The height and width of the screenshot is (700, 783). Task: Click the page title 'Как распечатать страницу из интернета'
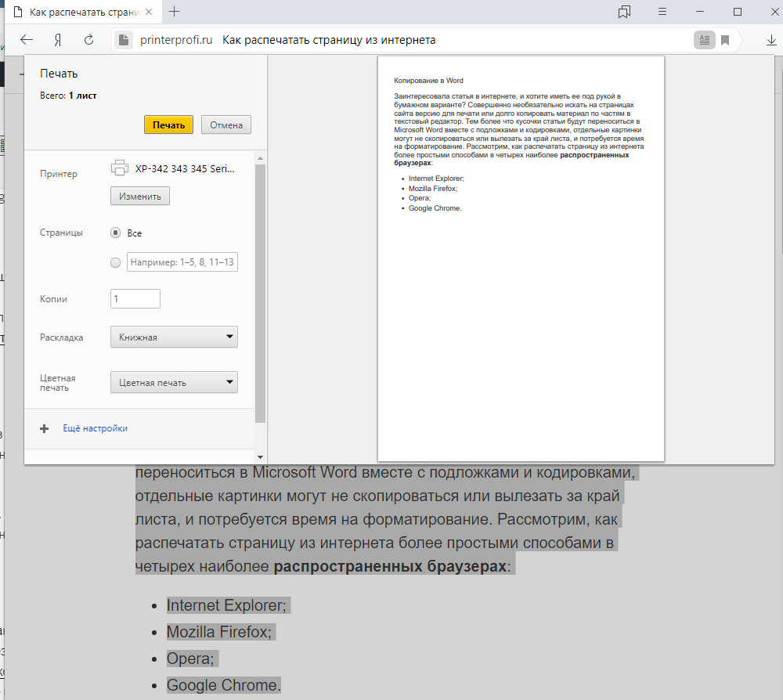click(329, 40)
